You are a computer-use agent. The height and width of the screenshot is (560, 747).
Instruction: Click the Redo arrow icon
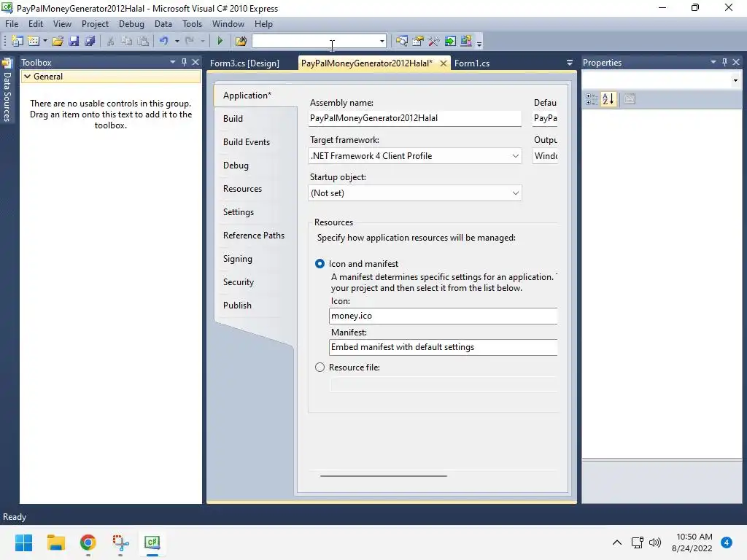pos(190,41)
